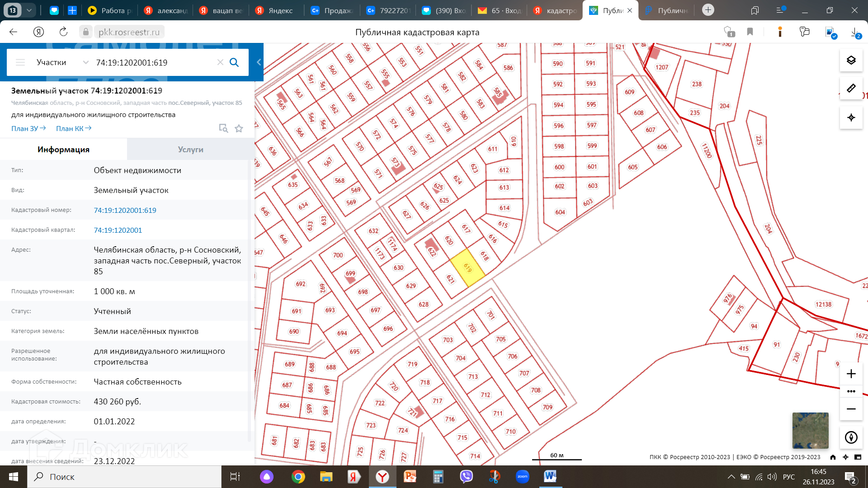Select the Информация tab
The width and height of the screenshot is (868, 488).
pyautogui.click(x=63, y=150)
